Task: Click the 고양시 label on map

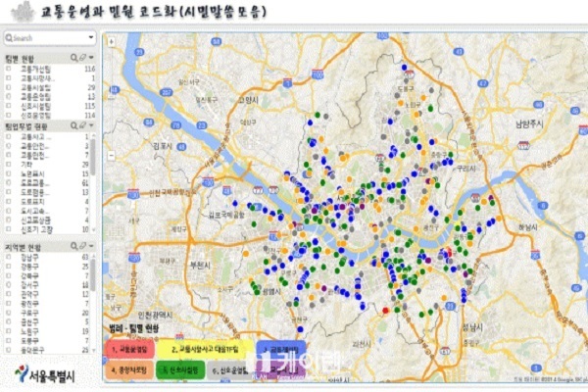Action: pyautogui.click(x=248, y=100)
